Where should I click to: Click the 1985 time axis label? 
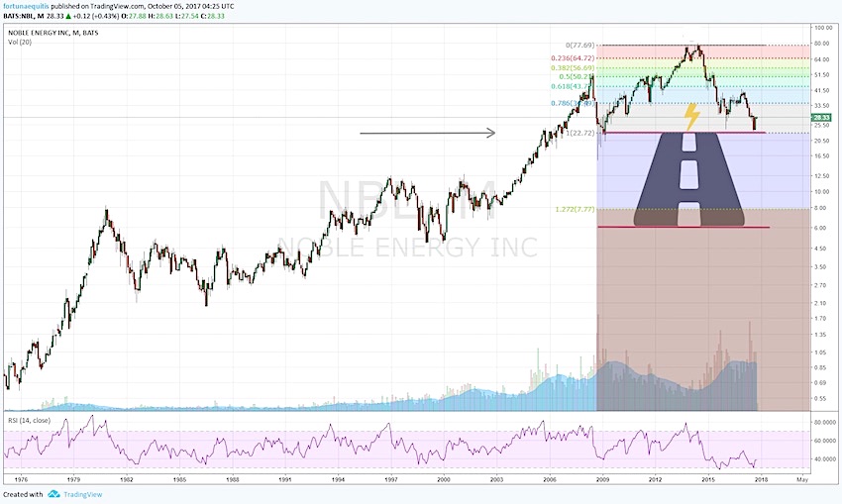point(179,479)
